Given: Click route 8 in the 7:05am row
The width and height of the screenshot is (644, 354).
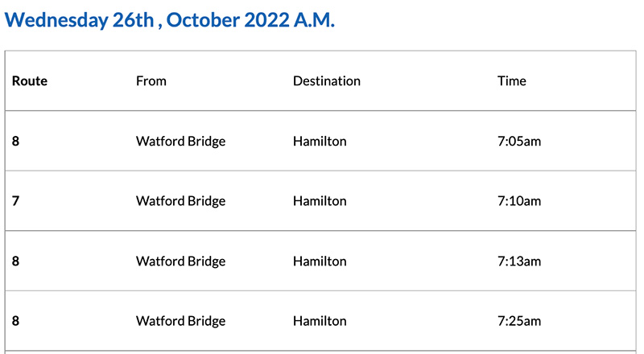Looking at the screenshot, I should (16, 141).
